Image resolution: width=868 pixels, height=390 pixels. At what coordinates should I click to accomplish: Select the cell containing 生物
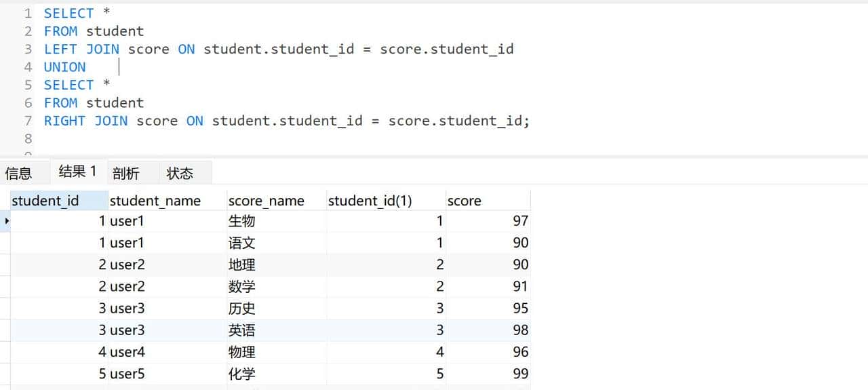(x=277, y=220)
